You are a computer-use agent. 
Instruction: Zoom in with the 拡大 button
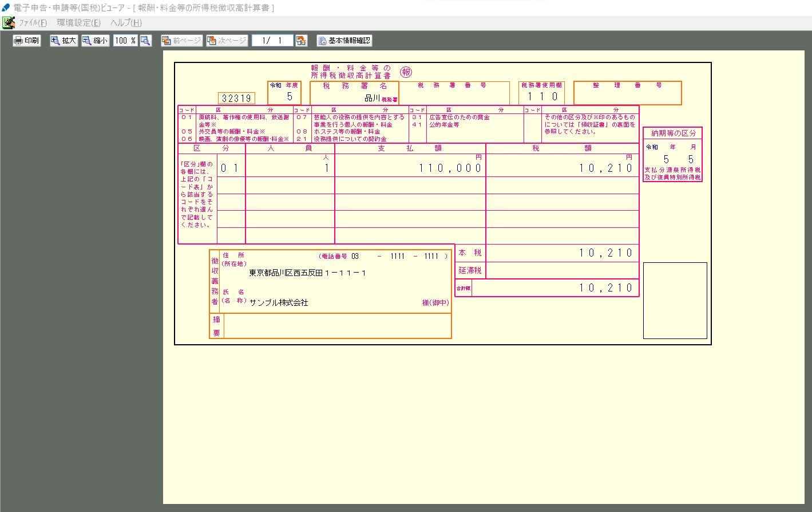point(64,41)
